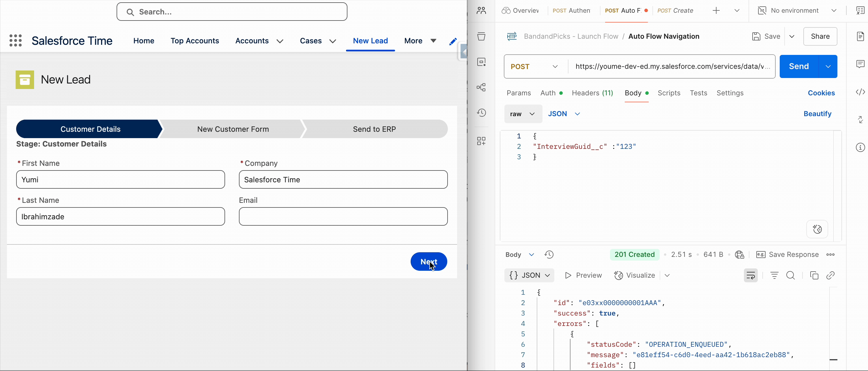Open Postman comments icon in right sidebar

click(x=860, y=64)
